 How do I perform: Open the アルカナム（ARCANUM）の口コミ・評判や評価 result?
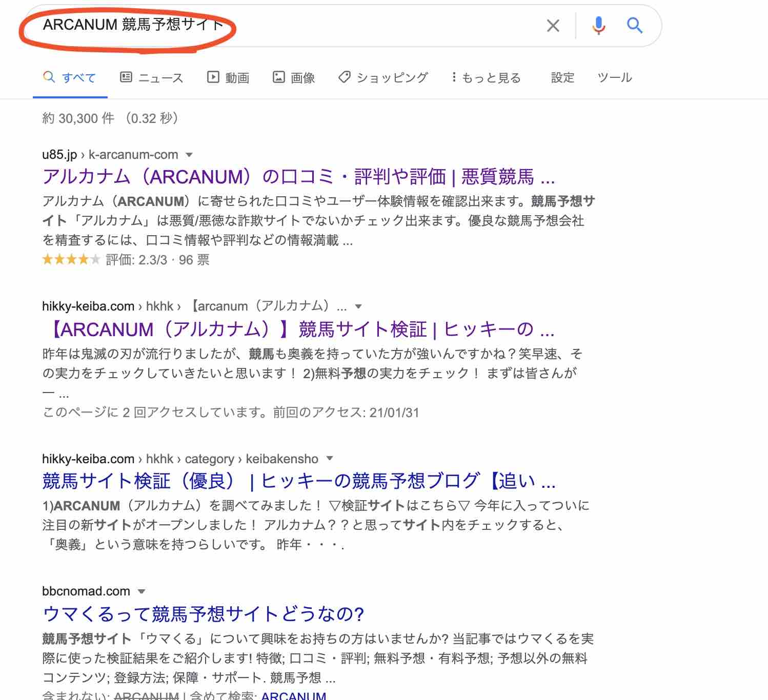pos(298,177)
